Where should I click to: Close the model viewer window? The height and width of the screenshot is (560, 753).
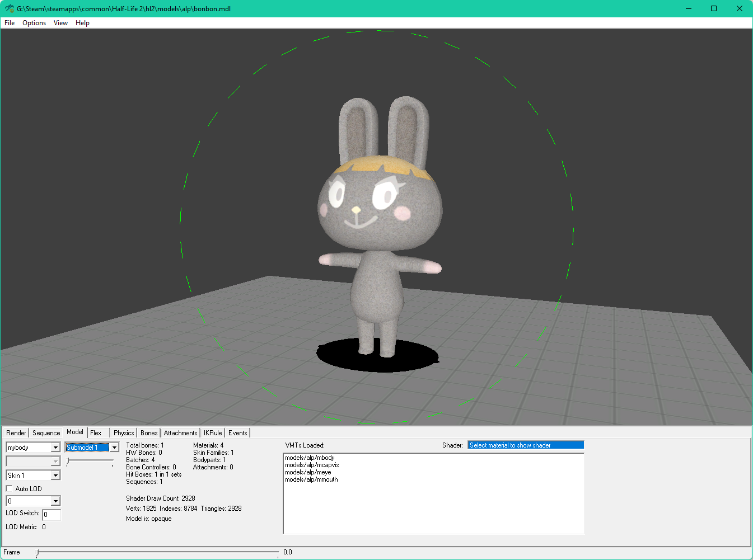[x=740, y=8]
